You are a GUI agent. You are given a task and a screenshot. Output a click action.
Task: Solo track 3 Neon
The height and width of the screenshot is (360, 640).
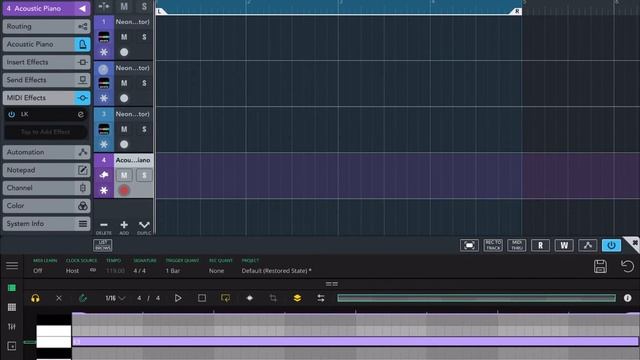pos(144,129)
